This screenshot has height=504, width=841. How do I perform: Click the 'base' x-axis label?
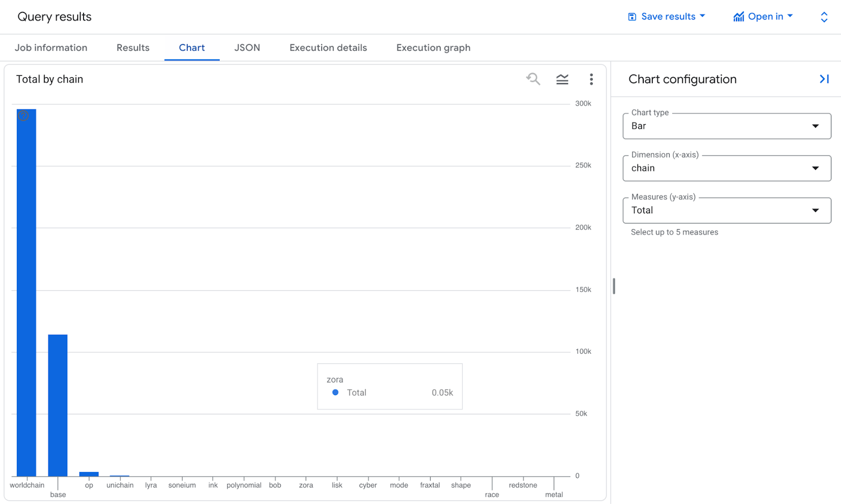tap(58, 495)
